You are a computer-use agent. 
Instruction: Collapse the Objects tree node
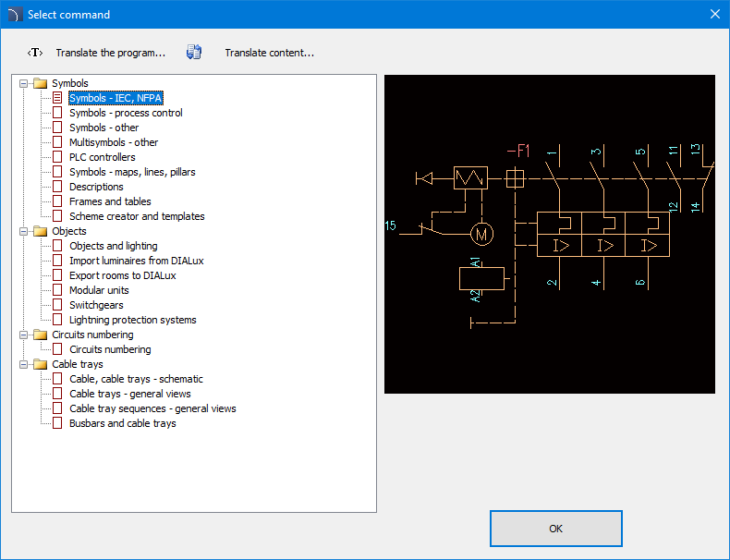click(x=24, y=231)
